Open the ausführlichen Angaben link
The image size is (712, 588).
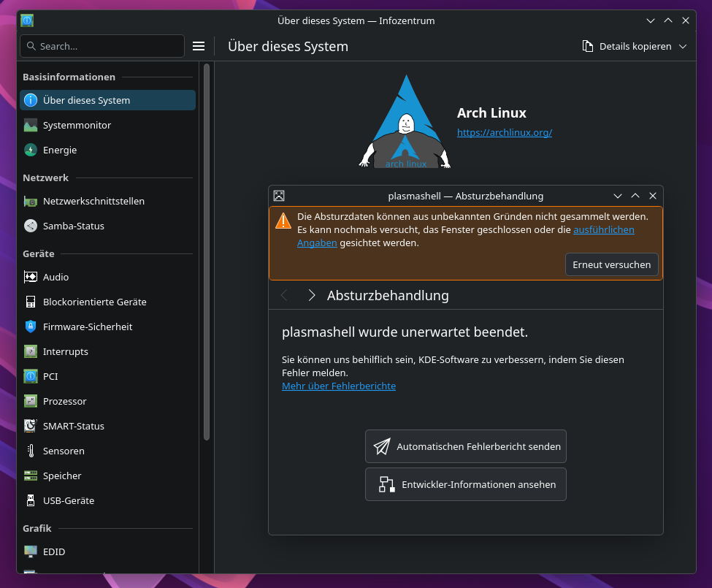point(603,230)
